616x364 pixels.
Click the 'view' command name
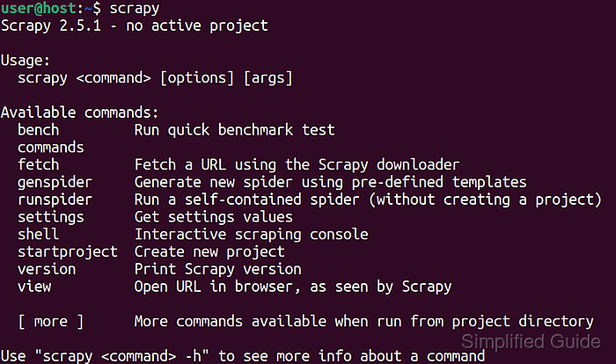point(33,287)
